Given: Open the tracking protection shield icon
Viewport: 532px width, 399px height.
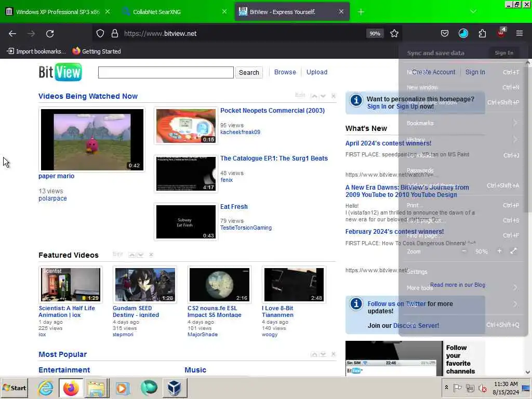Looking at the screenshot, I should click(100, 34).
